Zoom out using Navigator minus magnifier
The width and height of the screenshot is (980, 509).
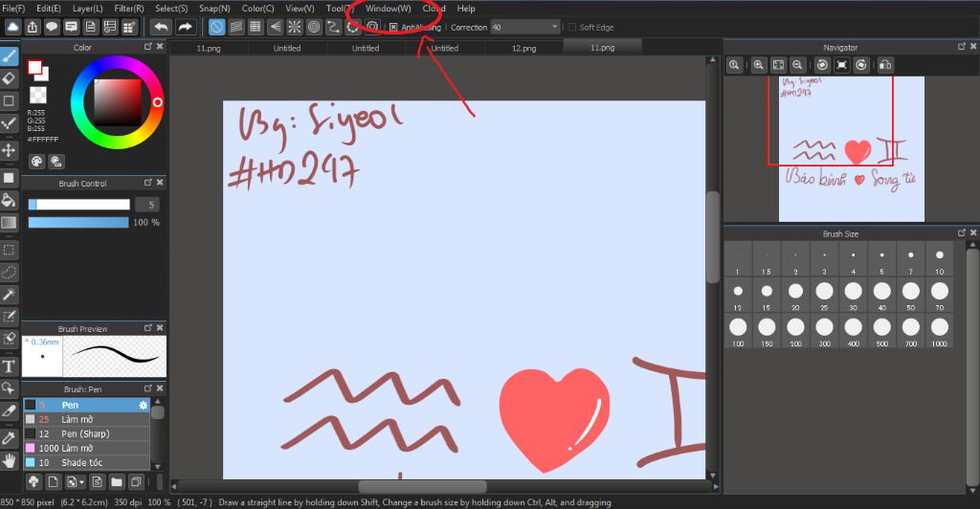(x=797, y=65)
